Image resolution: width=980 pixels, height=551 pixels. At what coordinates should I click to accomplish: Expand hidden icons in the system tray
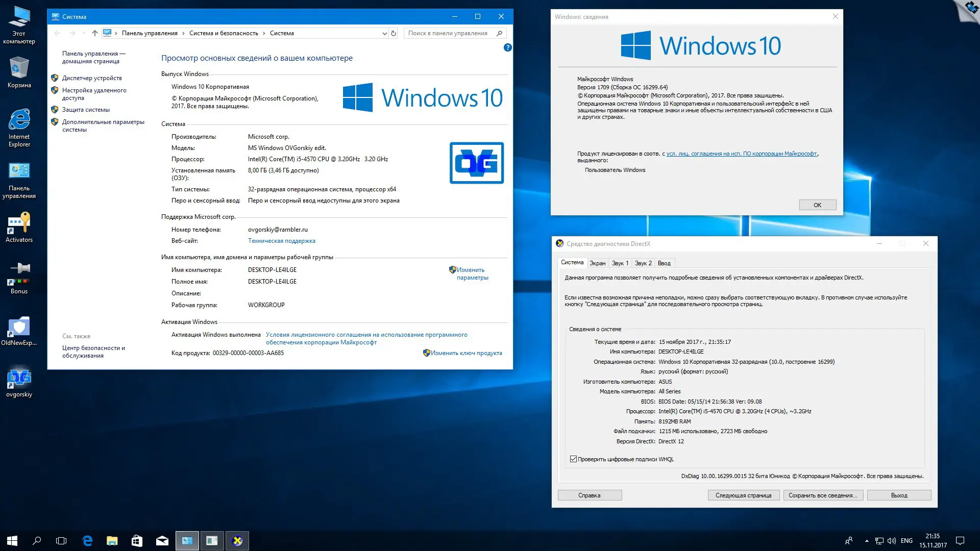tap(867, 540)
